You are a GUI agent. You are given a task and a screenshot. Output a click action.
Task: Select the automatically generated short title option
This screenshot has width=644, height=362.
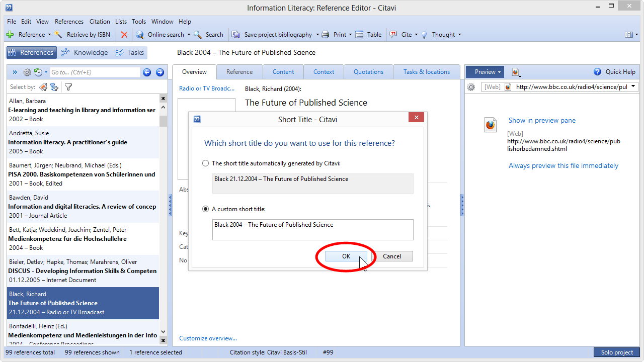click(205, 163)
